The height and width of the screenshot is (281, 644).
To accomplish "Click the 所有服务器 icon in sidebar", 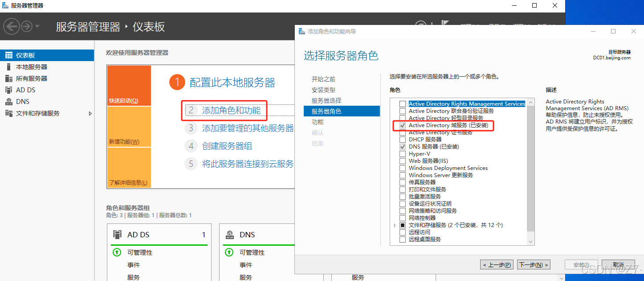I will click(x=8, y=79).
